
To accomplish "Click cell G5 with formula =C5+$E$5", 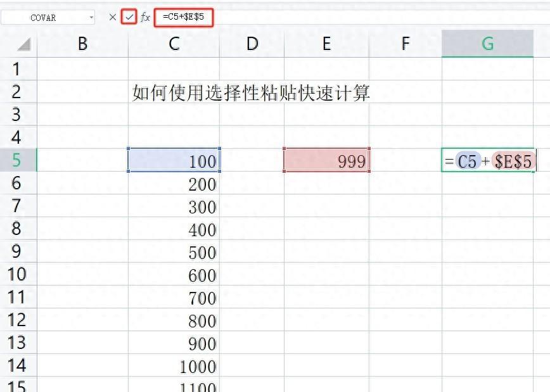I will click(x=487, y=160).
